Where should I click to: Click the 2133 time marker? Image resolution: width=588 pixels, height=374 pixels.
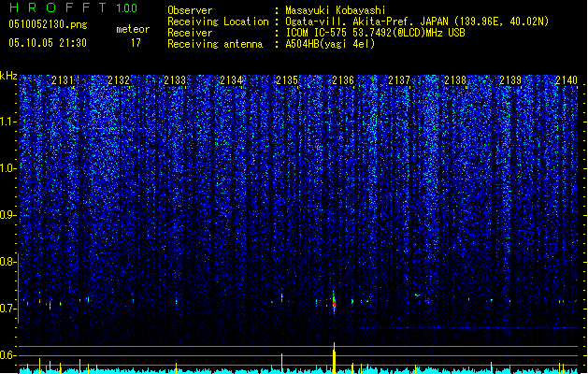[175, 79]
